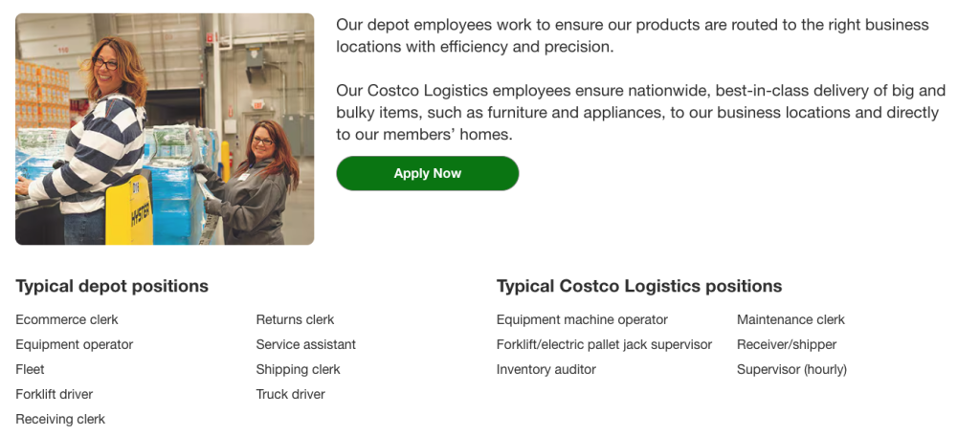Open the depot employees warehouse photo
Viewport: 980px width, 436px height.
point(165,129)
